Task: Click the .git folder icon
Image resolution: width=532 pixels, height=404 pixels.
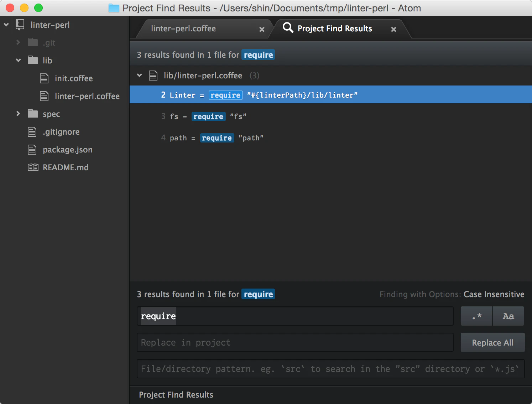Action: point(33,42)
